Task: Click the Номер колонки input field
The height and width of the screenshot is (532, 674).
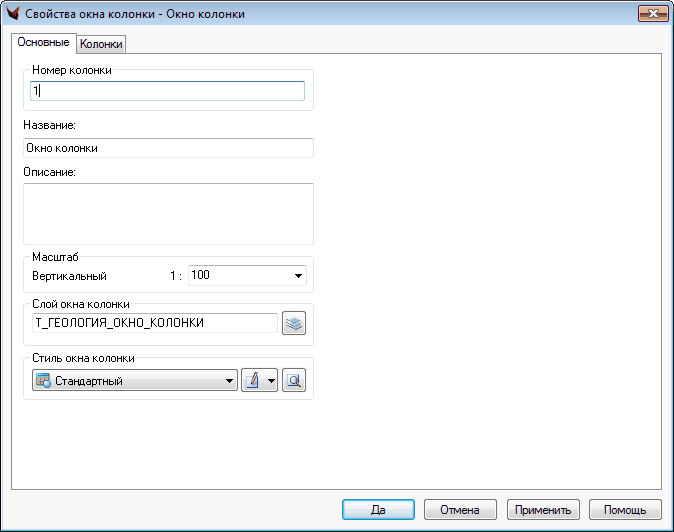Action: pyautogui.click(x=167, y=91)
